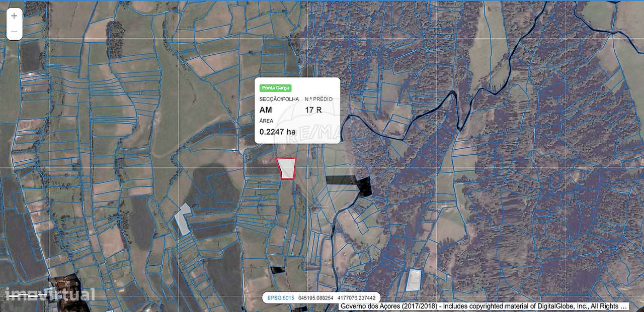Select the white parcel near bottom right

coord(414,280)
